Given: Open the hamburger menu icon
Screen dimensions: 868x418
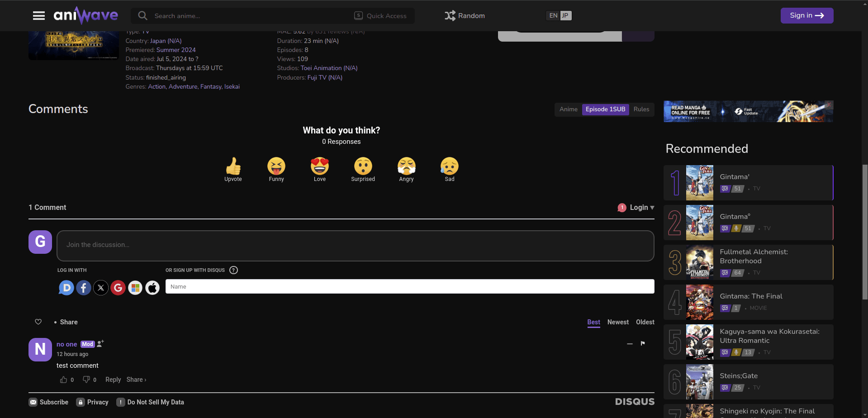Looking at the screenshot, I should pyautogui.click(x=39, y=16).
